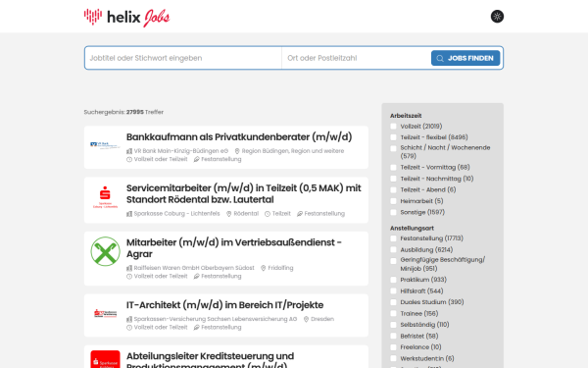Viewport: 588px width, 368px height.
Task: Click Festanstellung icon in Servicemitarbeiter listing
Action: (300, 214)
